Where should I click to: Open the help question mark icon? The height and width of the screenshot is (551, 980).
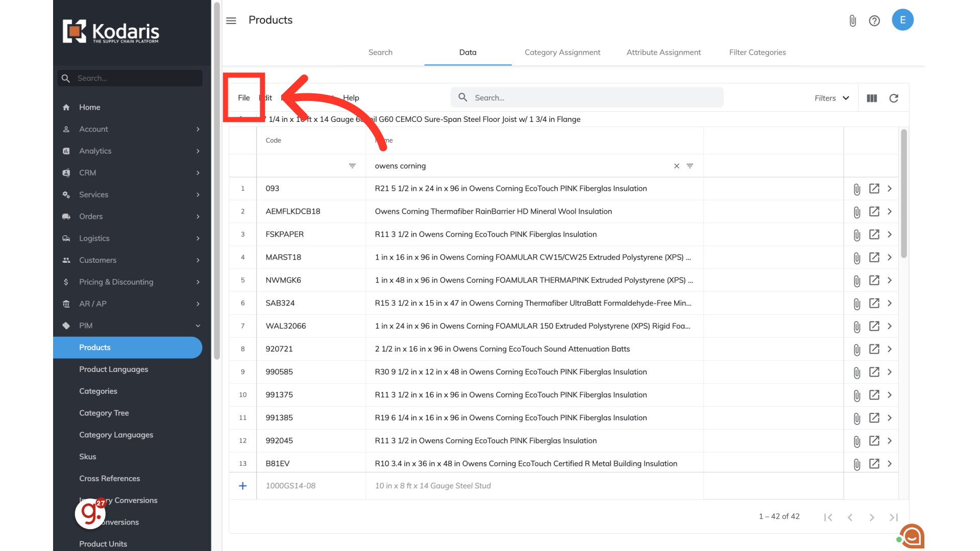tap(874, 21)
